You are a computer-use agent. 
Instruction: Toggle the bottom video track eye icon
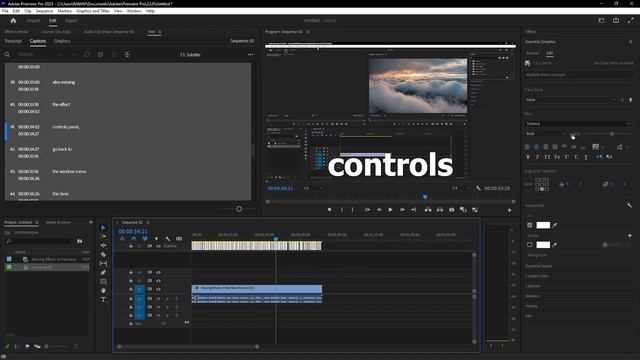pos(158,289)
